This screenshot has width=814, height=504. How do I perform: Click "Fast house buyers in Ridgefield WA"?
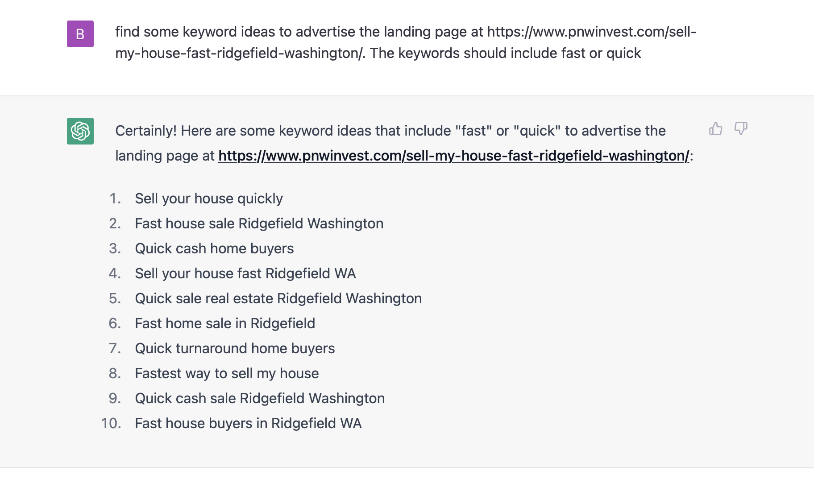coord(248,423)
